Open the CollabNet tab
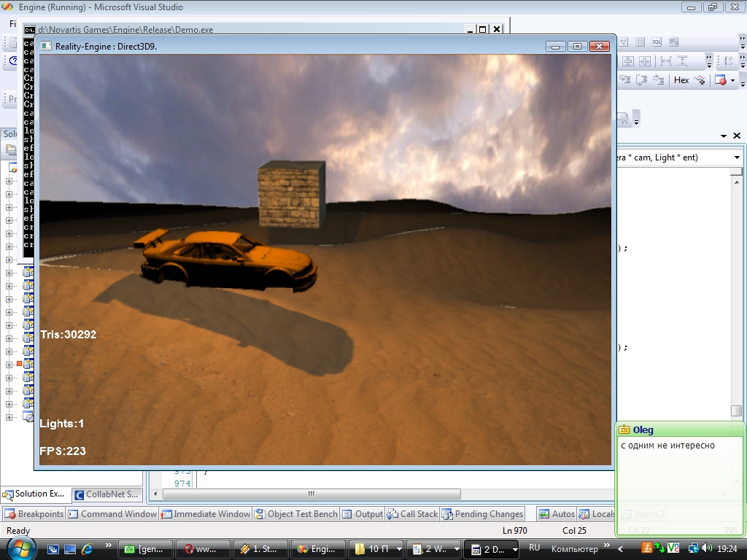This screenshot has height=560, width=747. click(107, 494)
